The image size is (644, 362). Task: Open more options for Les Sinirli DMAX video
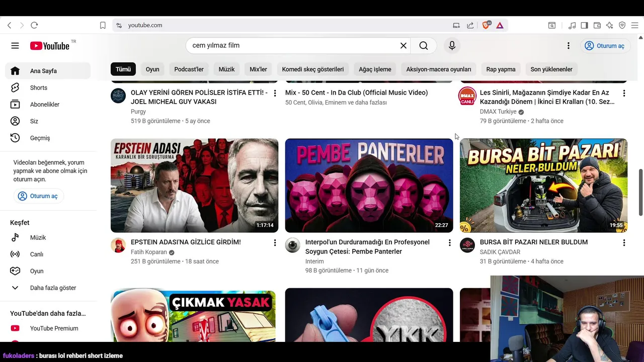624,93
